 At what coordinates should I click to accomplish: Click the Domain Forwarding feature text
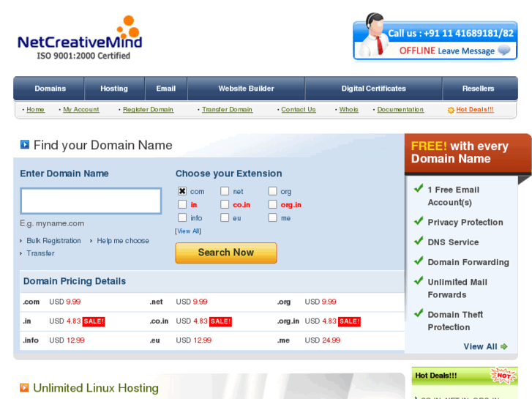click(x=468, y=262)
